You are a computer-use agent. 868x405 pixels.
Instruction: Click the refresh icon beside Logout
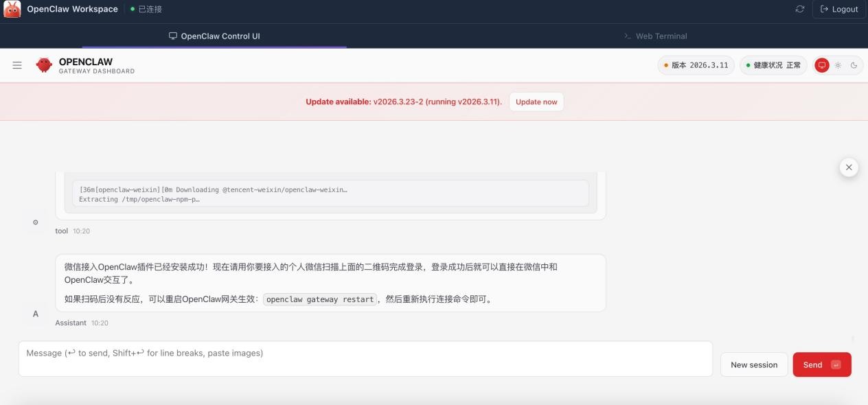coord(799,9)
